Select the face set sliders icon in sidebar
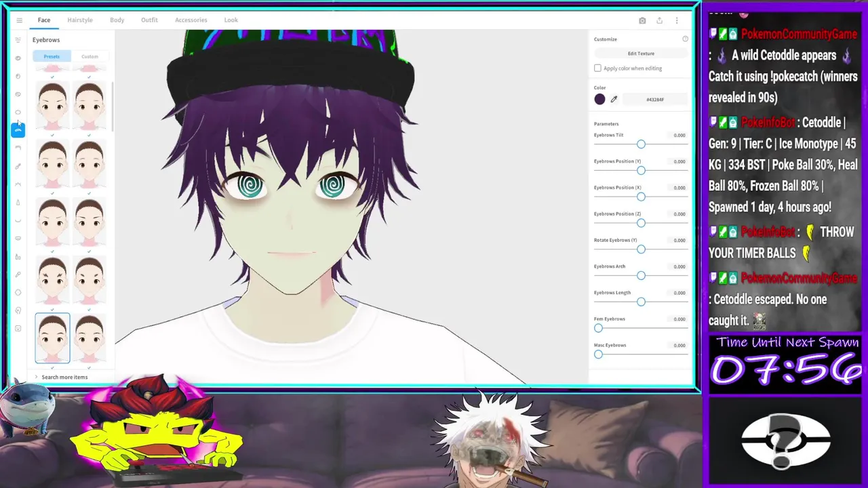This screenshot has height=488, width=868. [x=18, y=40]
